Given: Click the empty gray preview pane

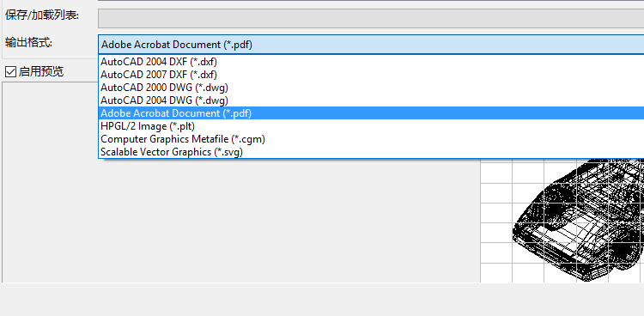Looking at the screenshot, I should [241, 220].
